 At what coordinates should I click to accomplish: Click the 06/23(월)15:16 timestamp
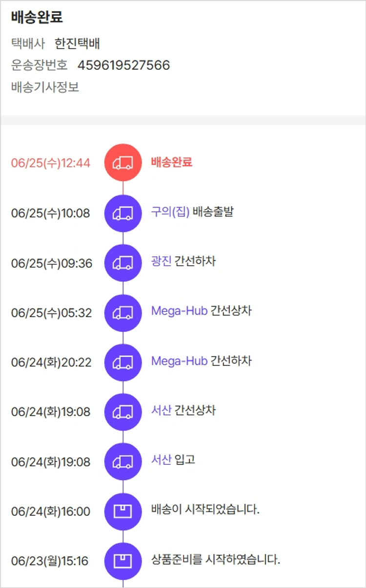[50, 561]
